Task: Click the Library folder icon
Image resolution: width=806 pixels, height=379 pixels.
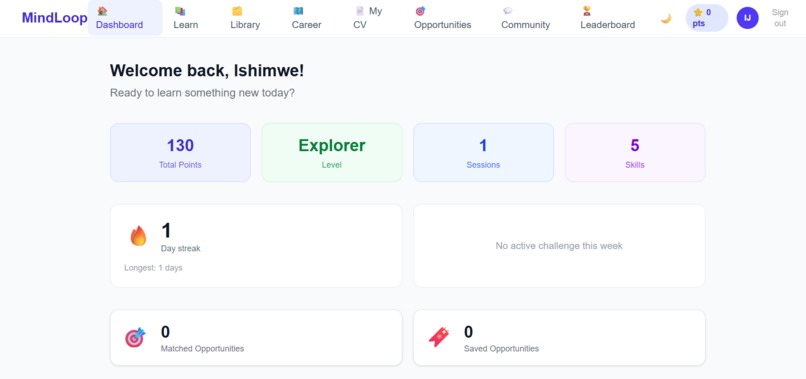Action: point(236,11)
